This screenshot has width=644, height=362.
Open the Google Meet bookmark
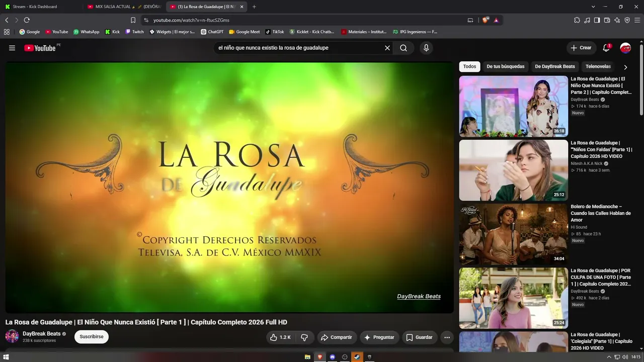pos(245,32)
